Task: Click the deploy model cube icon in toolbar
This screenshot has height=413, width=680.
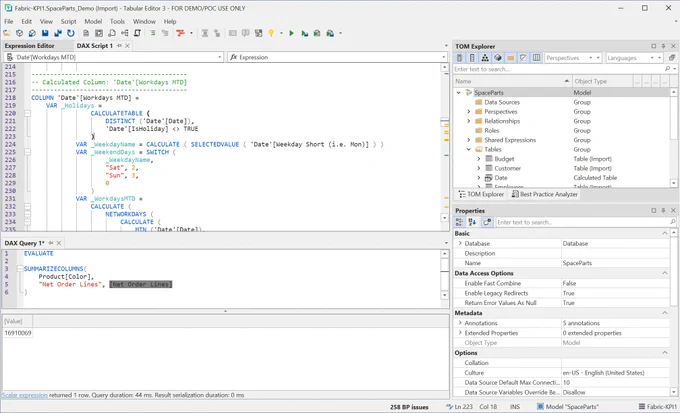Action: coord(32,33)
